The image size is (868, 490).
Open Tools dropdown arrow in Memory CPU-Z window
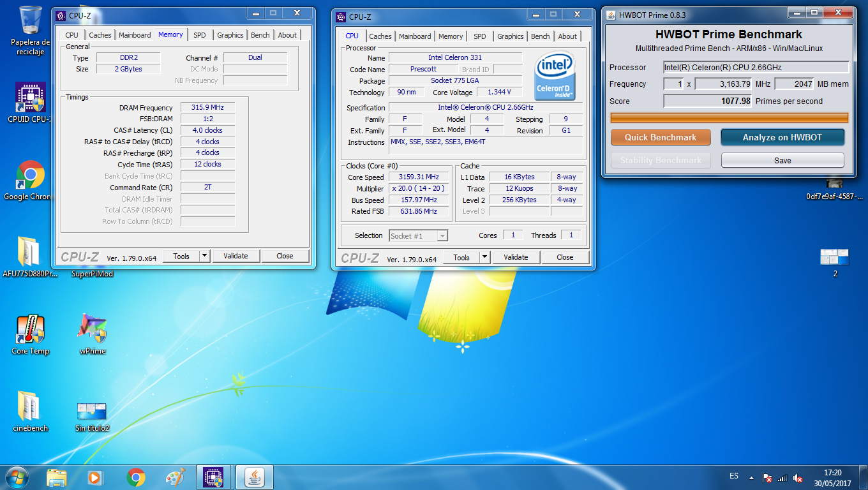tap(204, 256)
